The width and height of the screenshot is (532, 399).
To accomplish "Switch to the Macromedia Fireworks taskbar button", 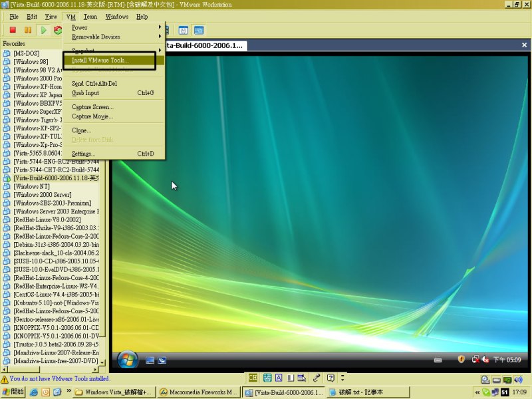I will [199, 392].
